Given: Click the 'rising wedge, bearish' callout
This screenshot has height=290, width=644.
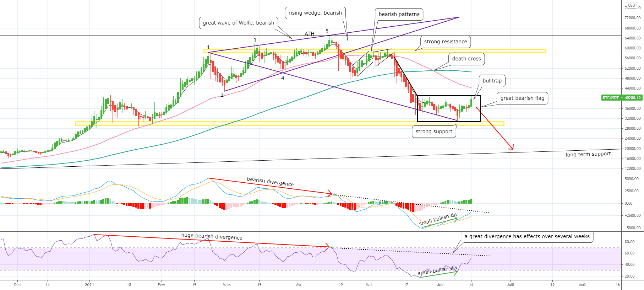Looking at the screenshot, I should [x=315, y=13].
